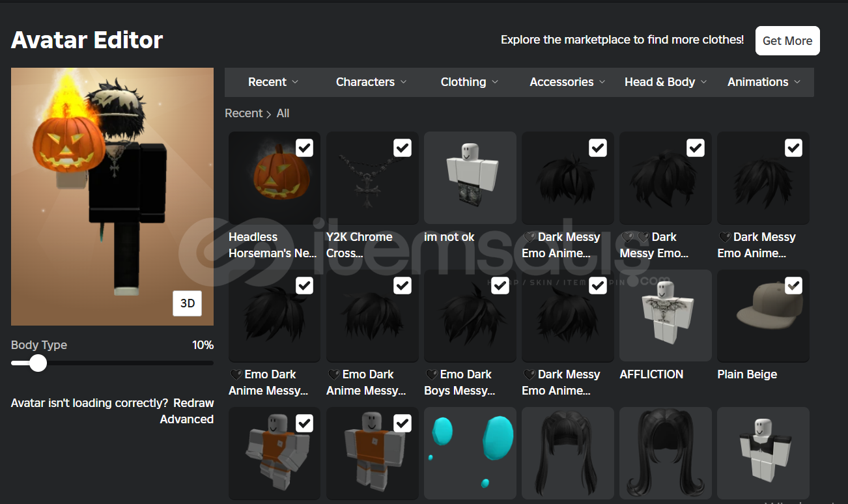Uncheck the Y2K Chrome Cross checkbox
The image size is (848, 504).
point(403,148)
